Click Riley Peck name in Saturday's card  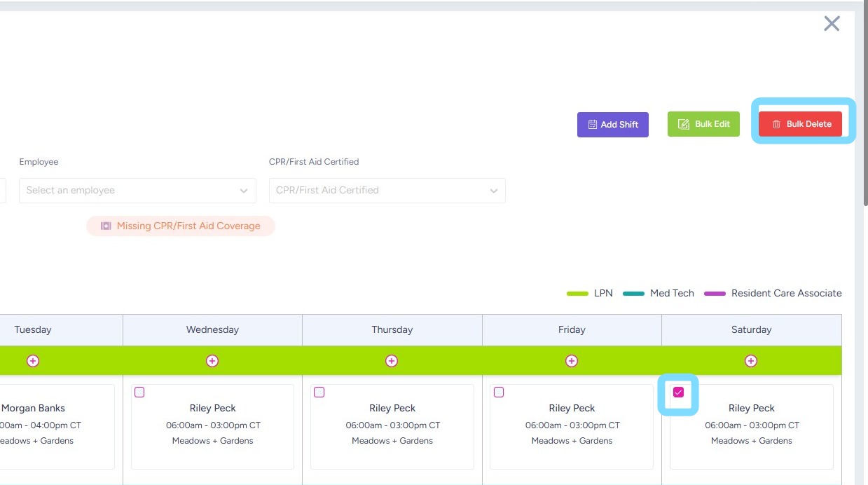pyautogui.click(x=751, y=408)
